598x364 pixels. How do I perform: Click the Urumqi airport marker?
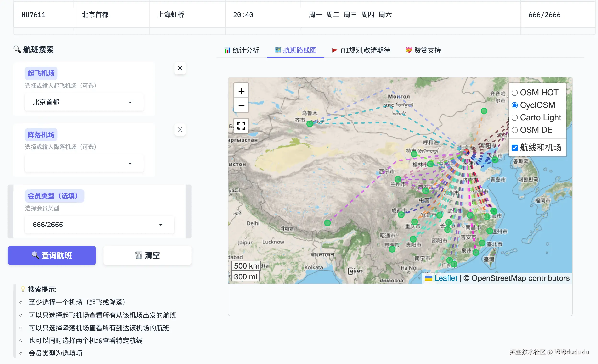(x=310, y=124)
